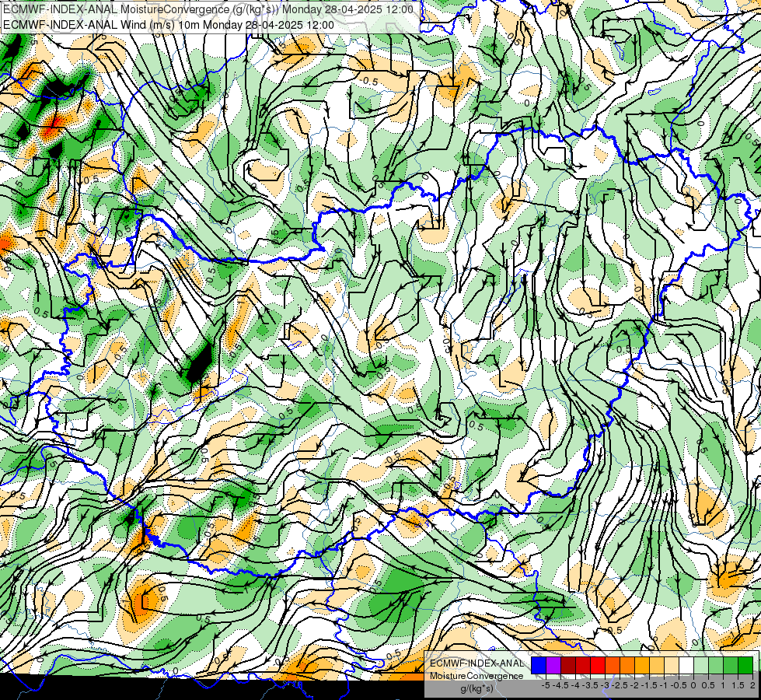
Task: Select the legend swatch between -2.5 and -2
Action: click(x=627, y=665)
